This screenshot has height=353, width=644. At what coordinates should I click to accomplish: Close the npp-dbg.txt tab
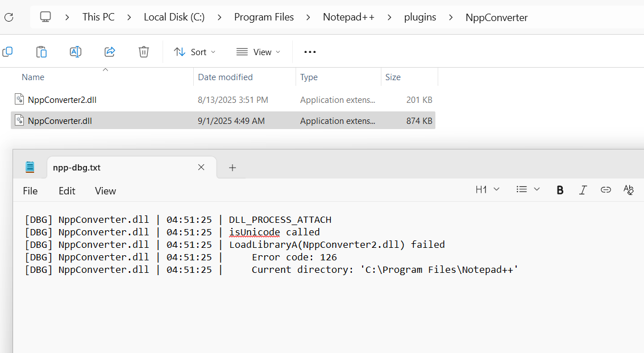click(201, 167)
